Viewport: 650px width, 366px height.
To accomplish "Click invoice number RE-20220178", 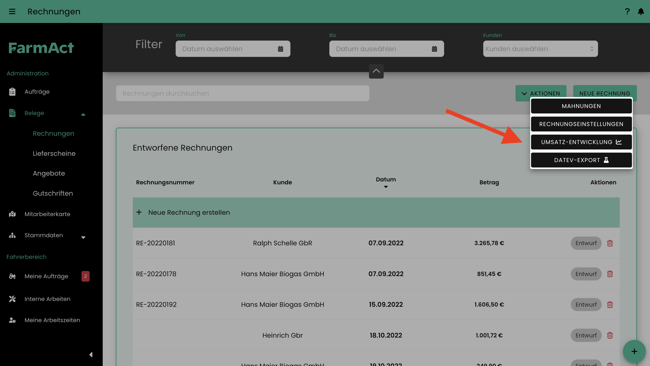I will 156,274.
